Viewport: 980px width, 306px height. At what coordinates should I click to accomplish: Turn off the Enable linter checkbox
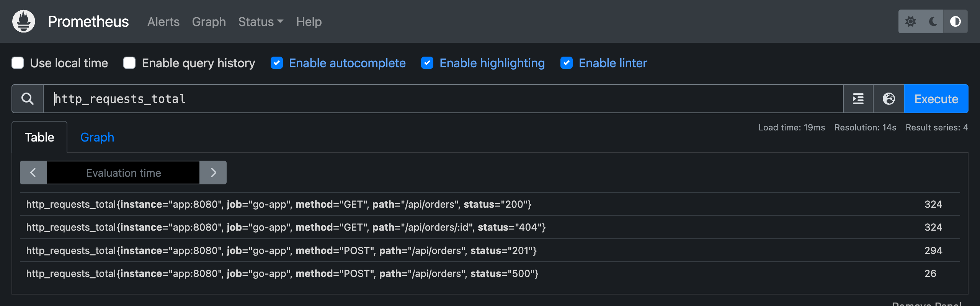pos(567,63)
